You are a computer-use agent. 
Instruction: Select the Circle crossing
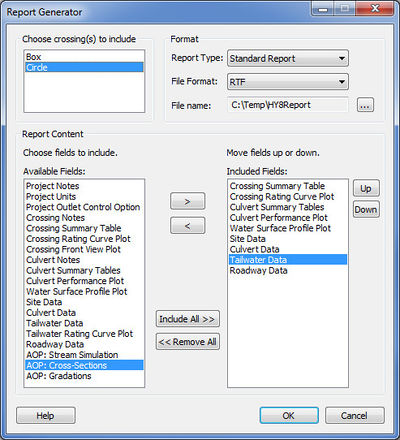(84, 67)
